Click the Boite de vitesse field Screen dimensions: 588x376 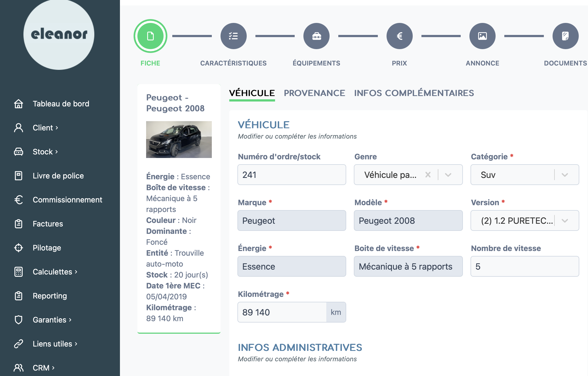408,266
